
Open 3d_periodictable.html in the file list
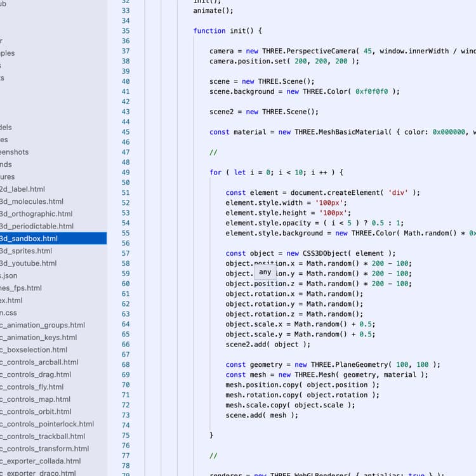click(37, 226)
